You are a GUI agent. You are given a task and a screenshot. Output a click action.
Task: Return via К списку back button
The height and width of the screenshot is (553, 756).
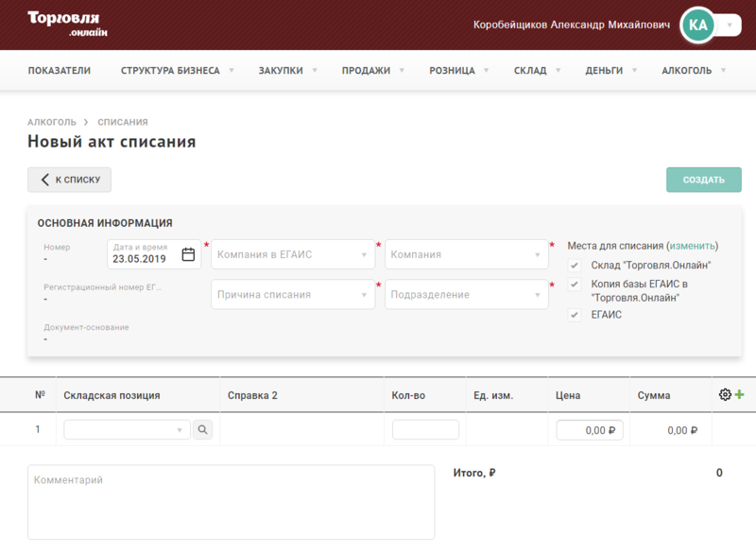click(69, 180)
